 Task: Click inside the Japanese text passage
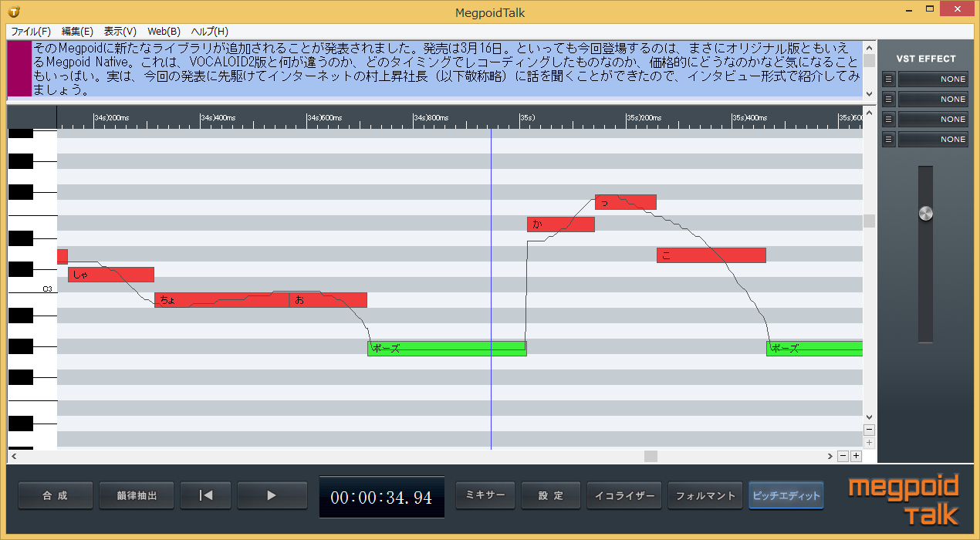click(x=446, y=69)
